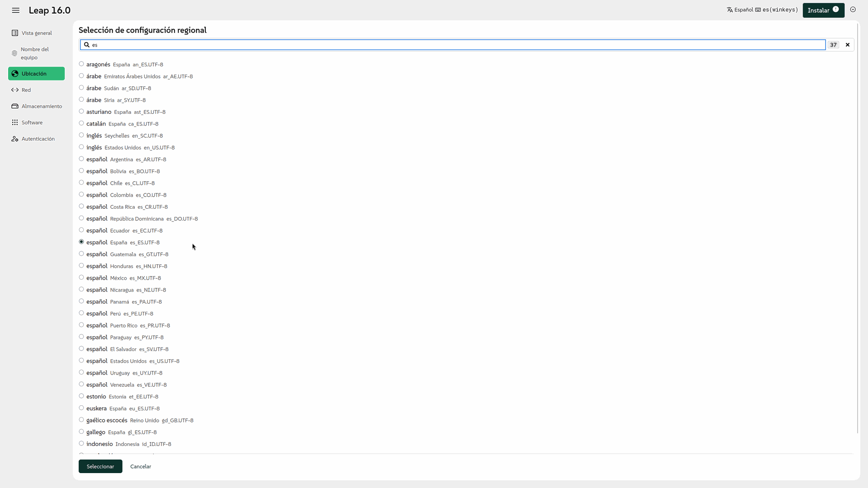
Task: Select español México es_MX.UTF-8 radio button
Action: point(81,278)
